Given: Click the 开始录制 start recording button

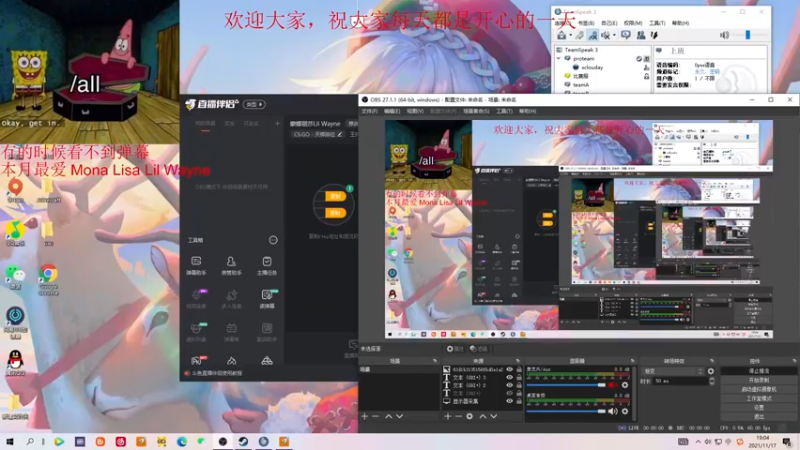Looking at the screenshot, I should pos(758,380).
